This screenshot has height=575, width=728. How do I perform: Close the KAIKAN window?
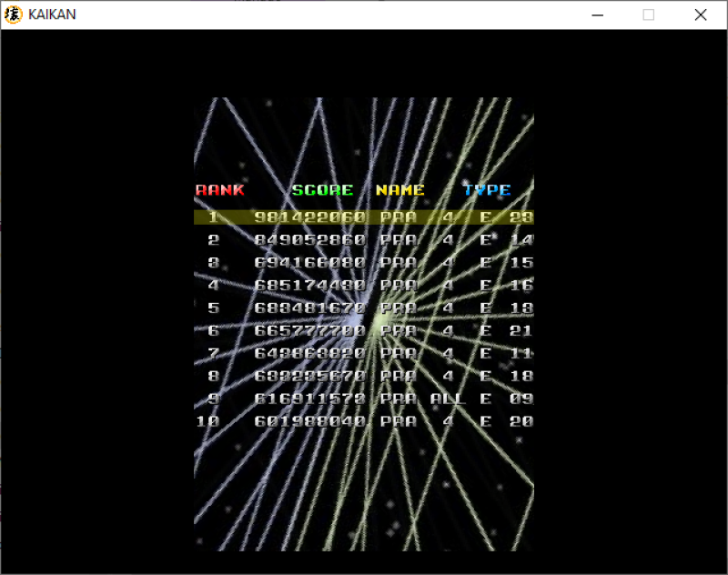click(701, 15)
